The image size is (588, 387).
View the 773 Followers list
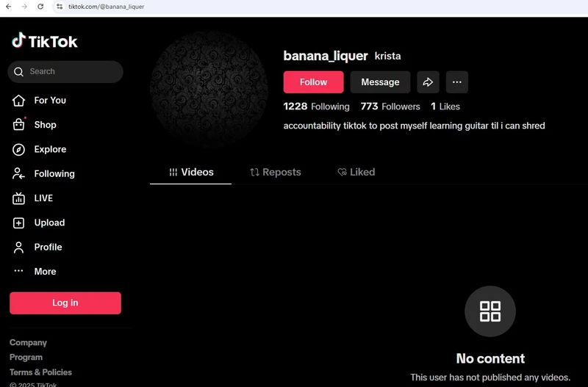point(390,106)
